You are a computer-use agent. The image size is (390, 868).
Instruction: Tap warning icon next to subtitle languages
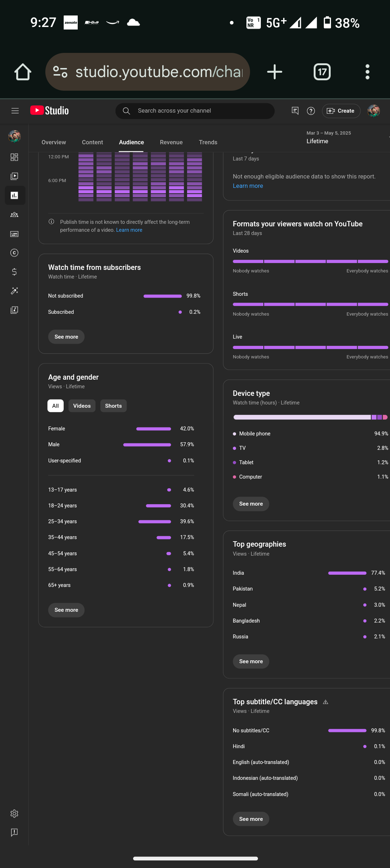coord(326,702)
